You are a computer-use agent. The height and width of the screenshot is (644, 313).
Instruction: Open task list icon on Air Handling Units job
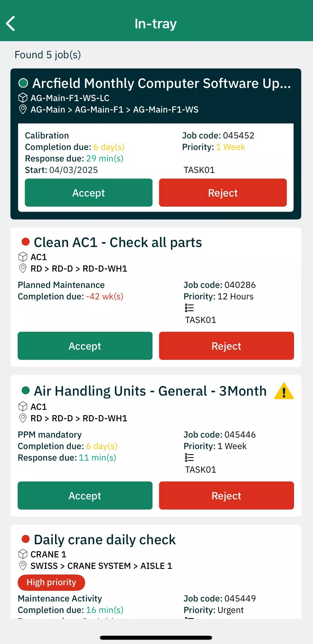pyautogui.click(x=189, y=458)
